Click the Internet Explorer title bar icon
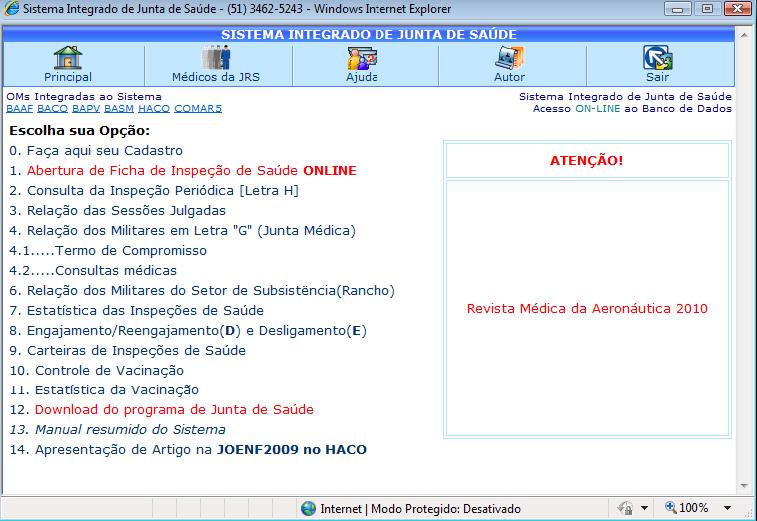Screen dimensions: 757x521 pyautogui.click(x=12, y=9)
